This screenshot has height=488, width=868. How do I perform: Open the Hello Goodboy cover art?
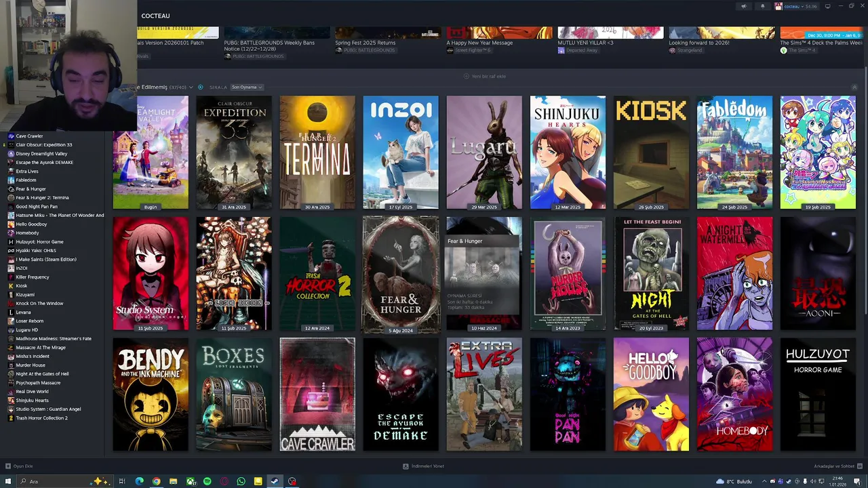click(651, 394)
